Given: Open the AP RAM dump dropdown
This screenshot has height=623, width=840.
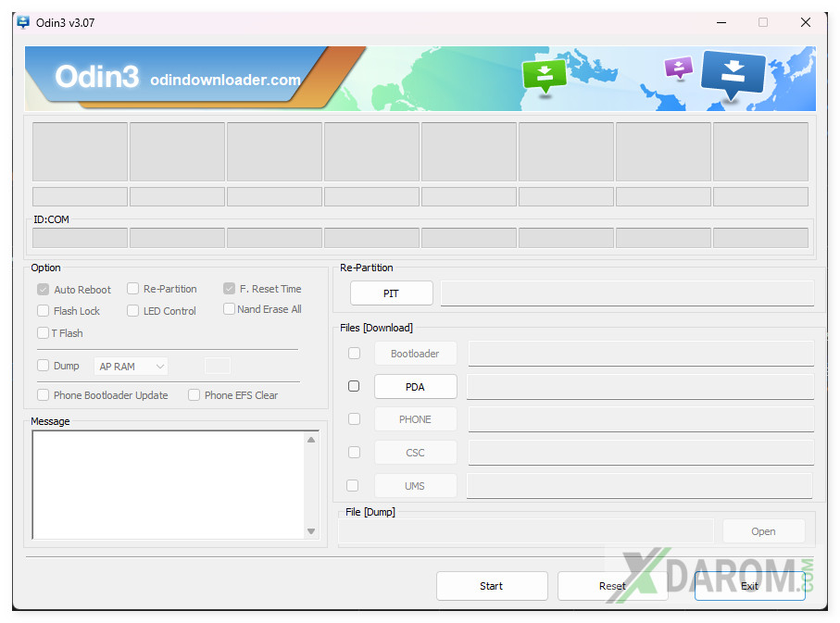Looking at the screenshot, I should [x=132, y=367].
